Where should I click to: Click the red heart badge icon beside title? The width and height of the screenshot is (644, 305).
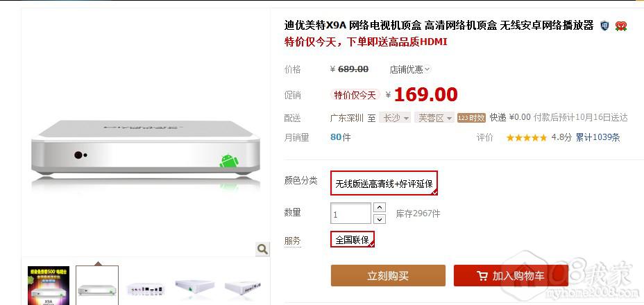620,26
